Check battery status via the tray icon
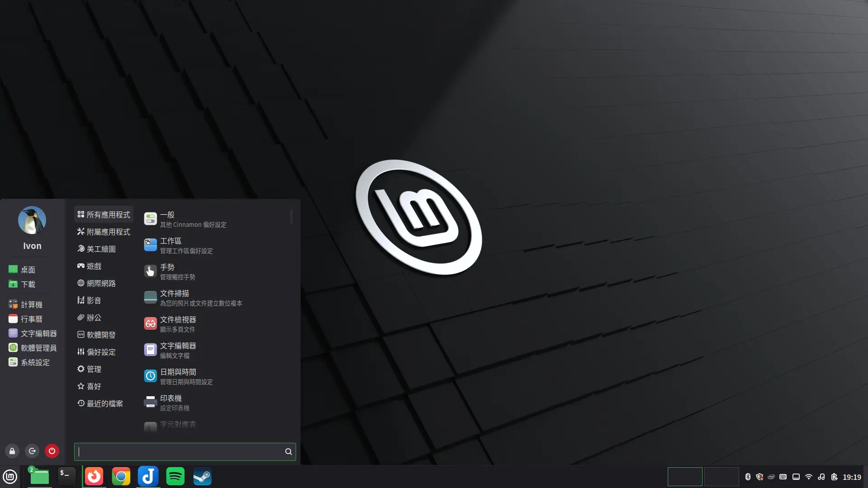This screenshot has height=488, width=868. [x=833, y=477]
